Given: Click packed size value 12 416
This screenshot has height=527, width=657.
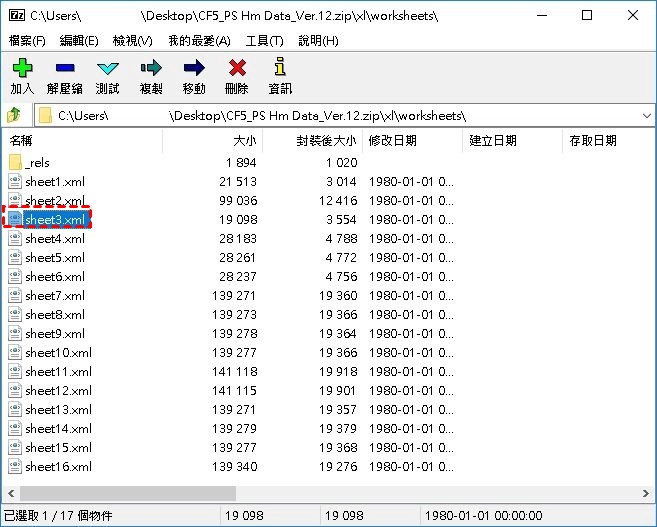Looking at the screenshot, I should [338, 201].
